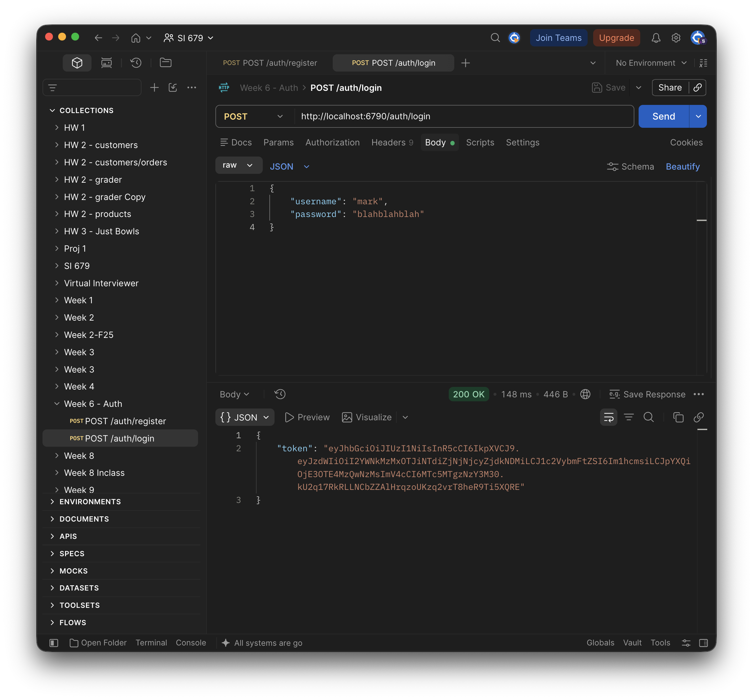
Task: Click the collections filter search field
Action: pos(92,88)
